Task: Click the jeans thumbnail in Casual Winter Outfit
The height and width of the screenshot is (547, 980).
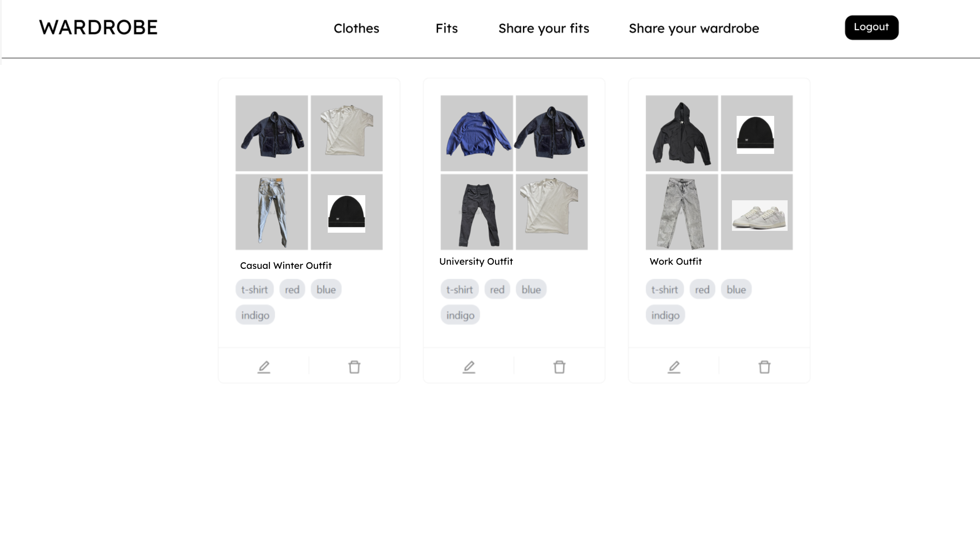Action: pyautogui.click(x=272, y=211)
